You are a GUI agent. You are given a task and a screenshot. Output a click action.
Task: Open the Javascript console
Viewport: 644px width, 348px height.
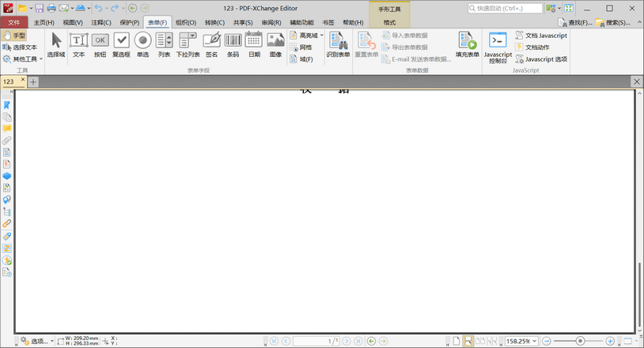498,46
